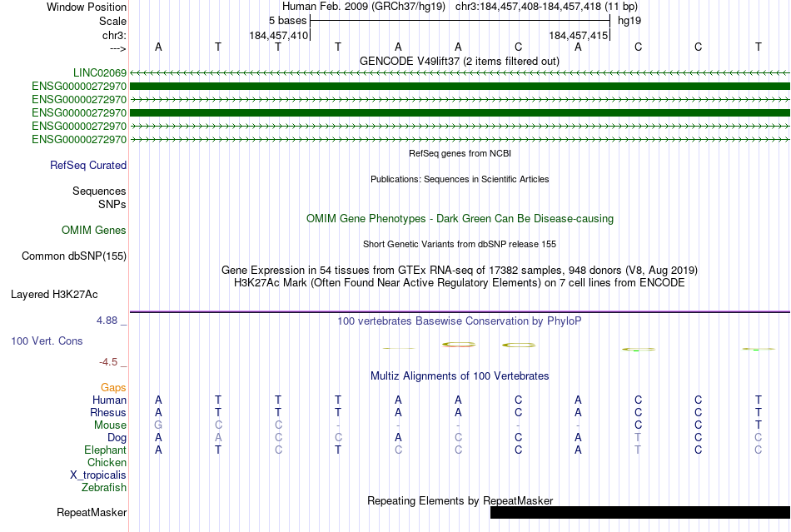The width and height of the screenshot is (791, 532).
Task: Open the GTEx Gene Expression track title
Action: [460, 270]
